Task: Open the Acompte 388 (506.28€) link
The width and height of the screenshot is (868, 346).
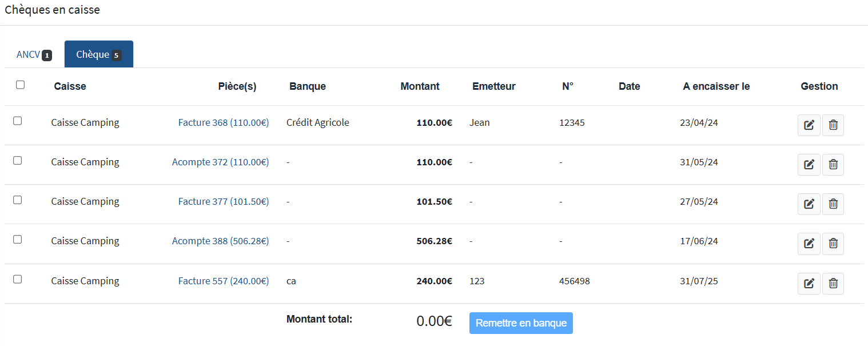Action: coord(220,241)
